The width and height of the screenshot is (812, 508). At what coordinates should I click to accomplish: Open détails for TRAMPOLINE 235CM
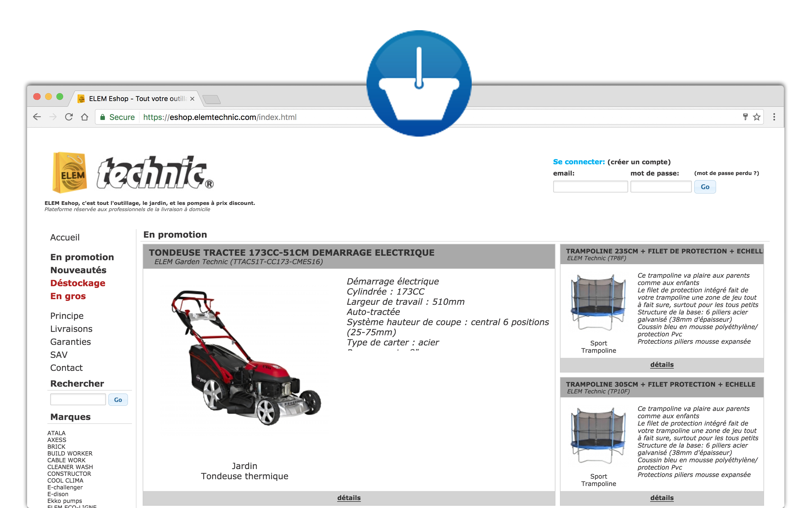click(662, 365)
